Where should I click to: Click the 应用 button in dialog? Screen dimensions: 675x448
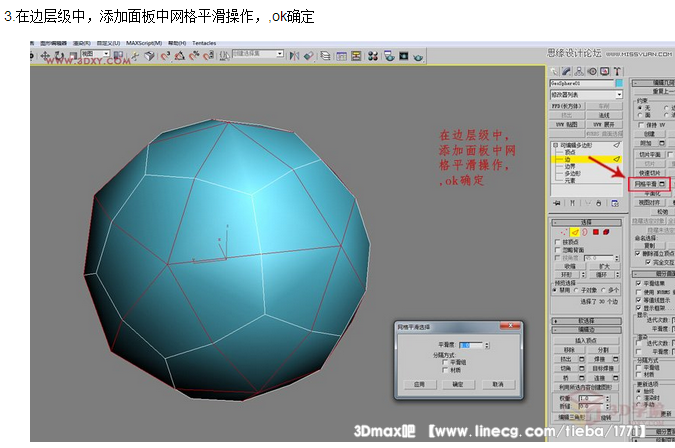point(419,384)
